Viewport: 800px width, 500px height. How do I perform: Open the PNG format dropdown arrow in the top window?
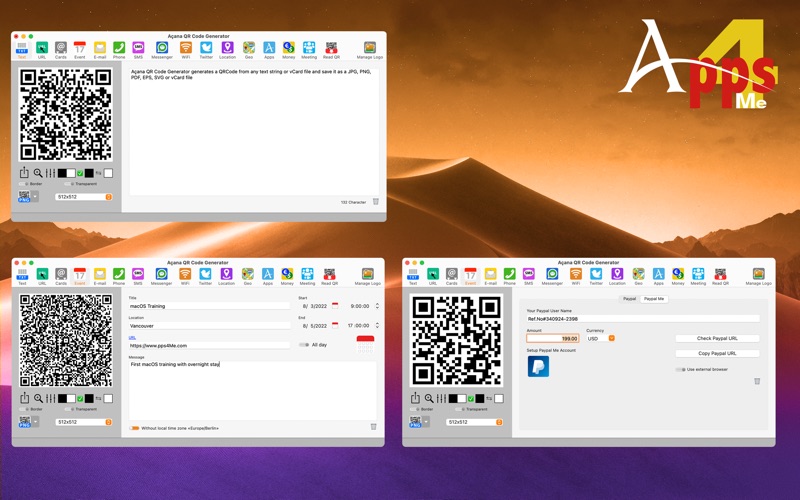[x=35, y=196]
